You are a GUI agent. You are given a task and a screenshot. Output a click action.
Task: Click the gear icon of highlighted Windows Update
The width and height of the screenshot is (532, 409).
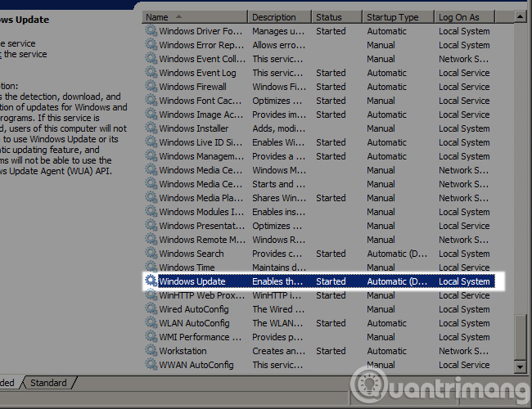click(x=151, y=281)
